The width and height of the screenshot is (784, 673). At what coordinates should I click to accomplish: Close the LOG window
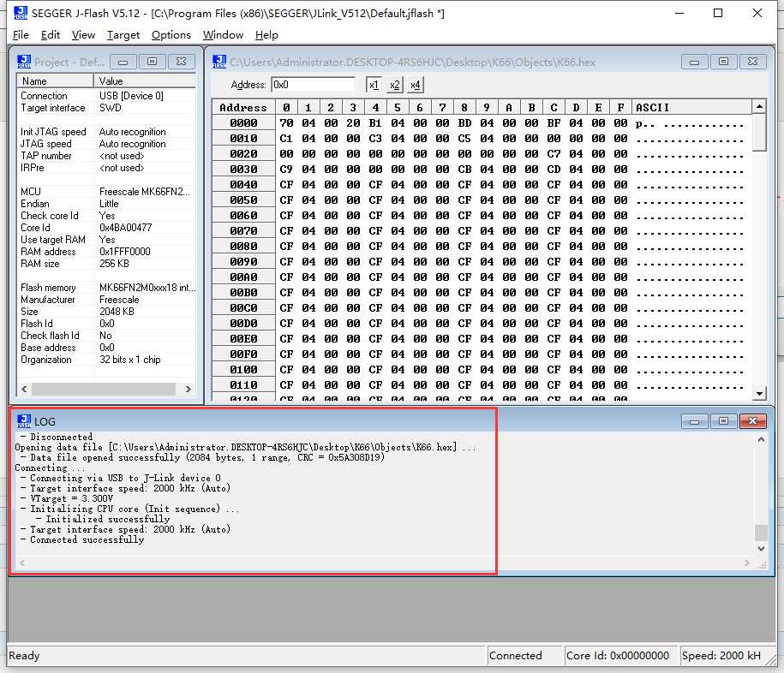[753, 421]
